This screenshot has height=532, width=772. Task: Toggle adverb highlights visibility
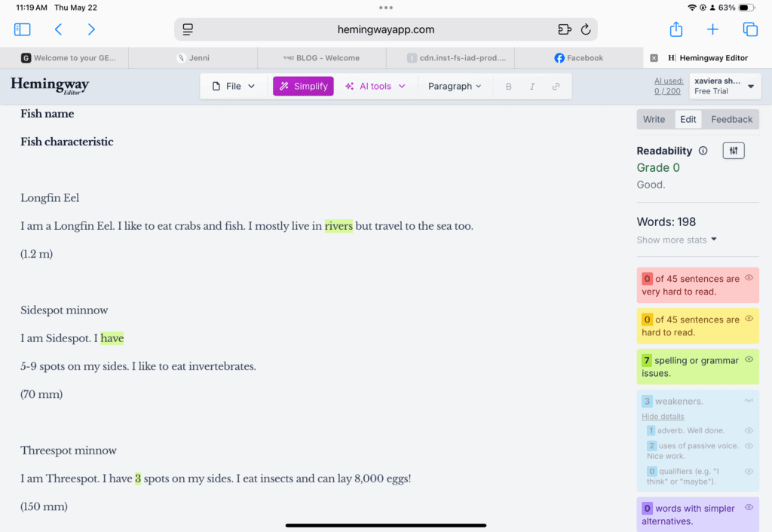coord(749,430)
